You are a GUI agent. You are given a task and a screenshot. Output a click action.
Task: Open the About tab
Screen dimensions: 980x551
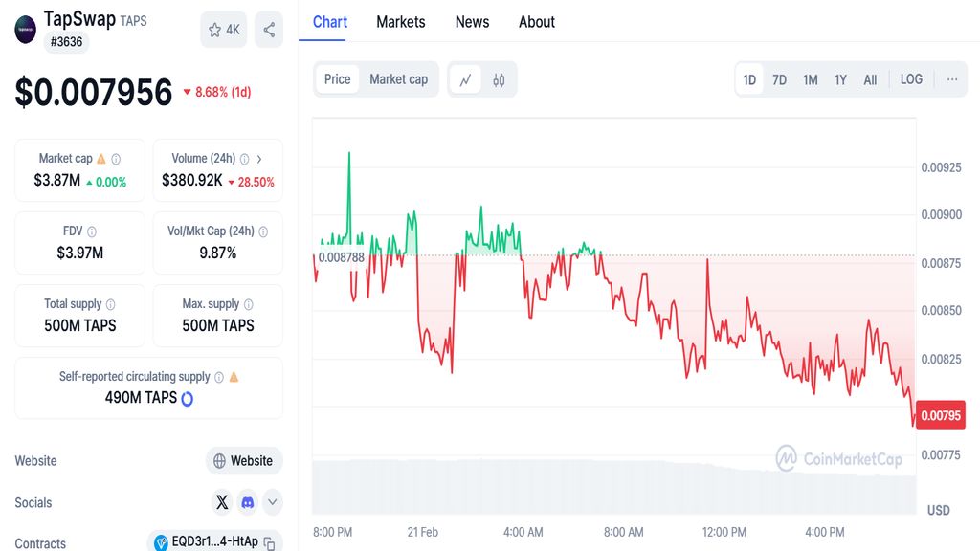(x=537, y=22)
